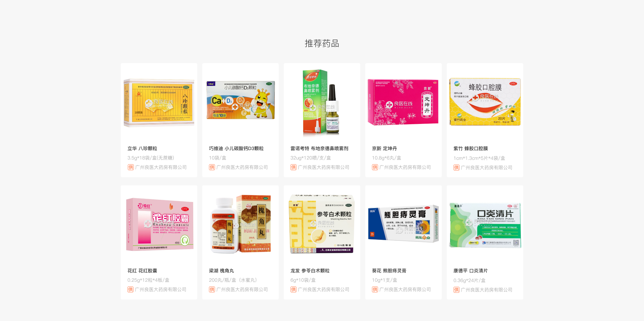
Task: Open 蜂胶口腔膜 product image
Action: 485,102
